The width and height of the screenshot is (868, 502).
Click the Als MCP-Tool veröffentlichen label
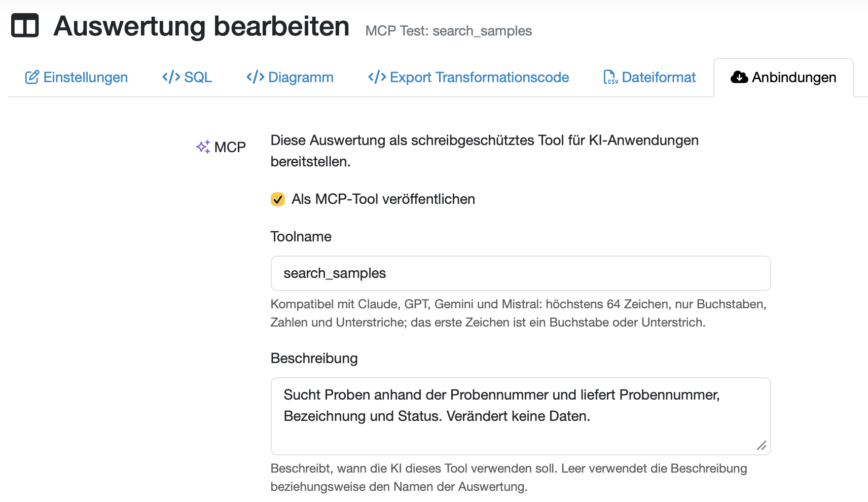tap(383, 199)
